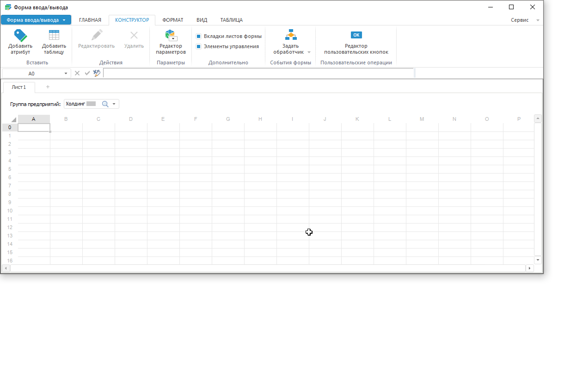Minimize the Форма ввода/вывода window
Screen dimensions: 588x367
point(490,7)
